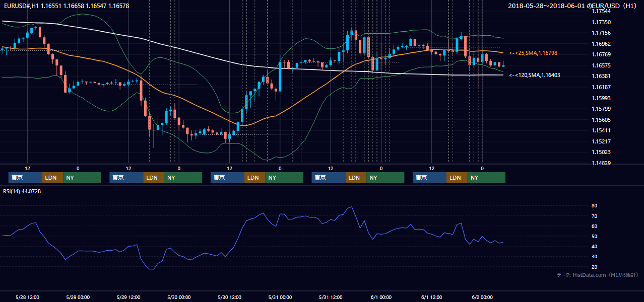Select the 5/31 12:00 date label
Image resolution: width=644 pixels, height=302 pixels.
(x=331, y=297)
